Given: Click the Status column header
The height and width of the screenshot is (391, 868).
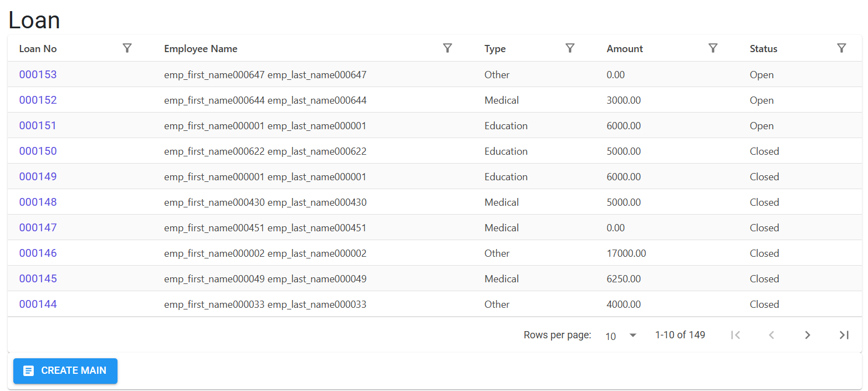Looking at the screenshot, I should coord(763,49).
